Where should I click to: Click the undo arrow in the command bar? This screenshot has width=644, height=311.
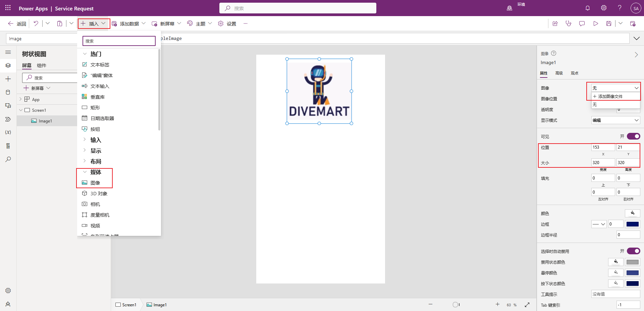[x=36, y=23]
